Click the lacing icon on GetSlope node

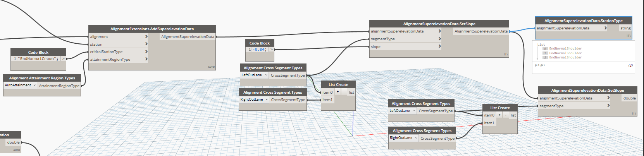634,113
